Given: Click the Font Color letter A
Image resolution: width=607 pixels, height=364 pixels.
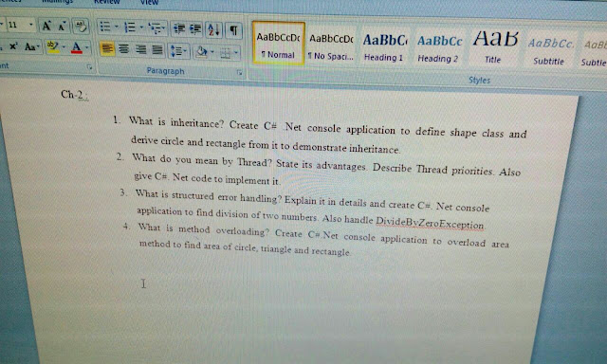Looking at the screenshot, I should click(x=77, y=47).
